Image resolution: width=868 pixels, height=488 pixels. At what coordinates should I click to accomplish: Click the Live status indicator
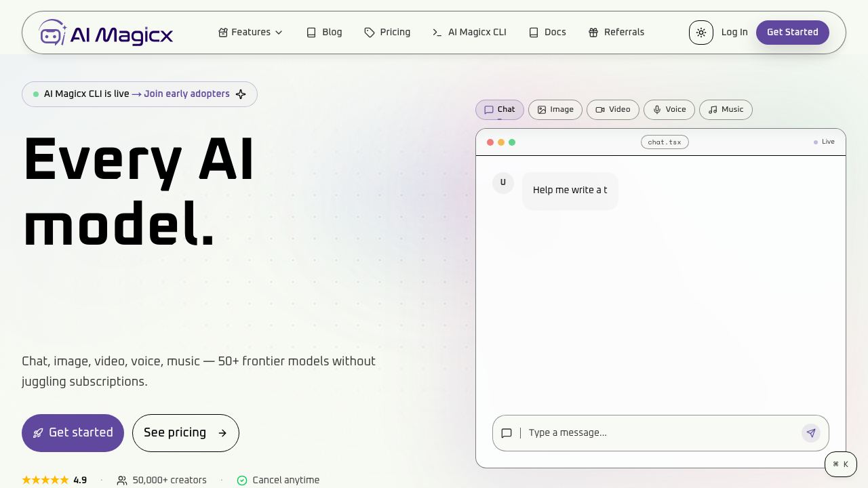coord(824,142)
